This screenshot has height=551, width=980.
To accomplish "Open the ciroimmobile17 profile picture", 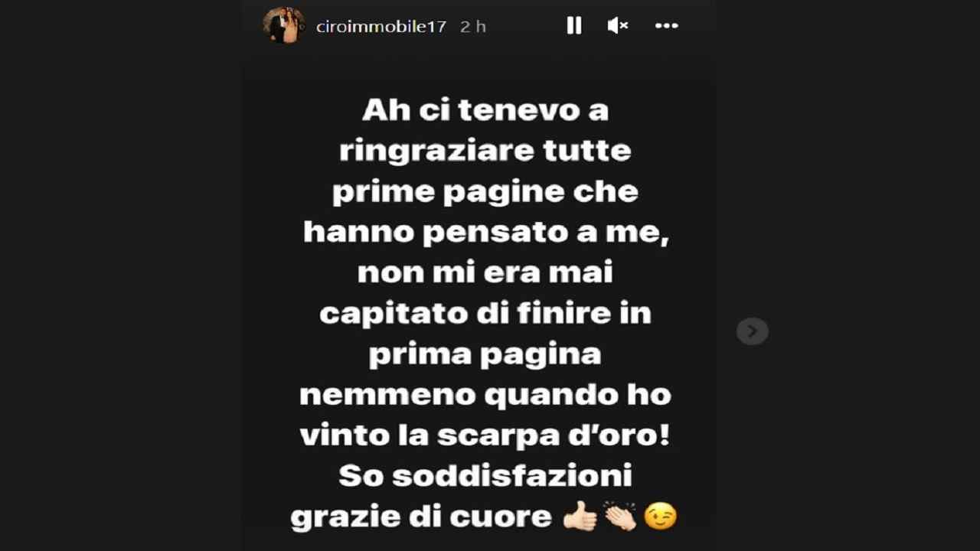I will (284, 25).
